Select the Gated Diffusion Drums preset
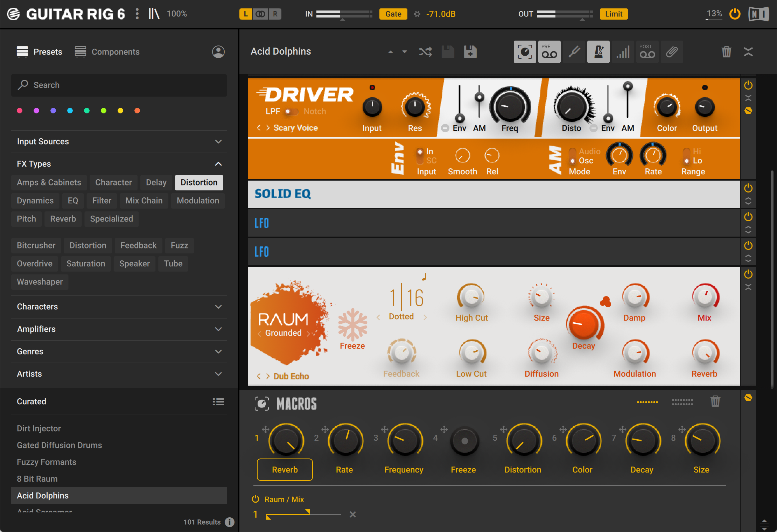This screenshot has width=777, height=532. tap(59, 445)
